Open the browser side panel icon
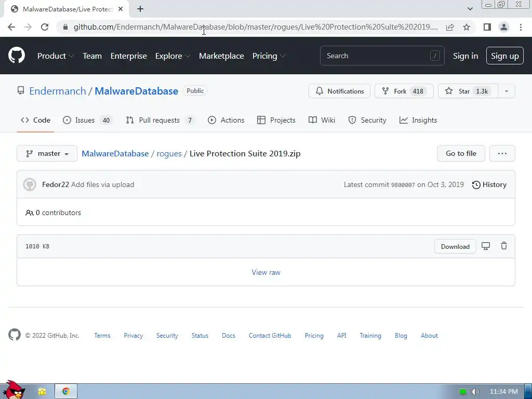 coord(487,27)
